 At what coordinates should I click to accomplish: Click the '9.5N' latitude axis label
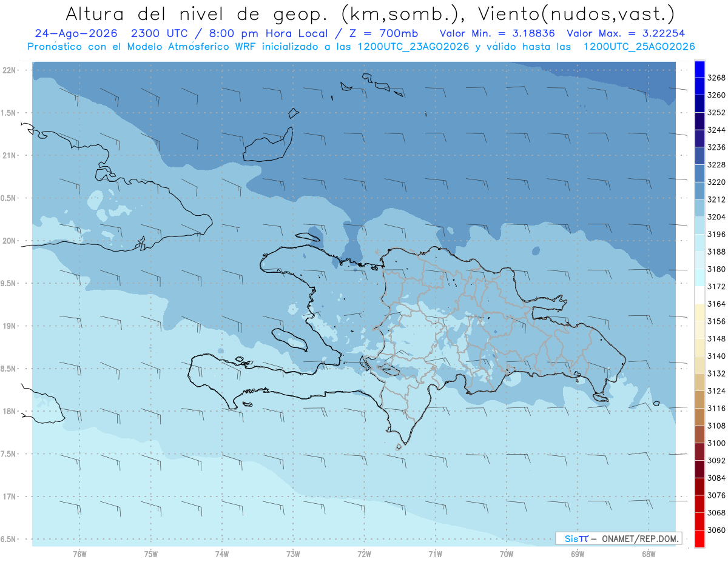[x=8, y=284]
